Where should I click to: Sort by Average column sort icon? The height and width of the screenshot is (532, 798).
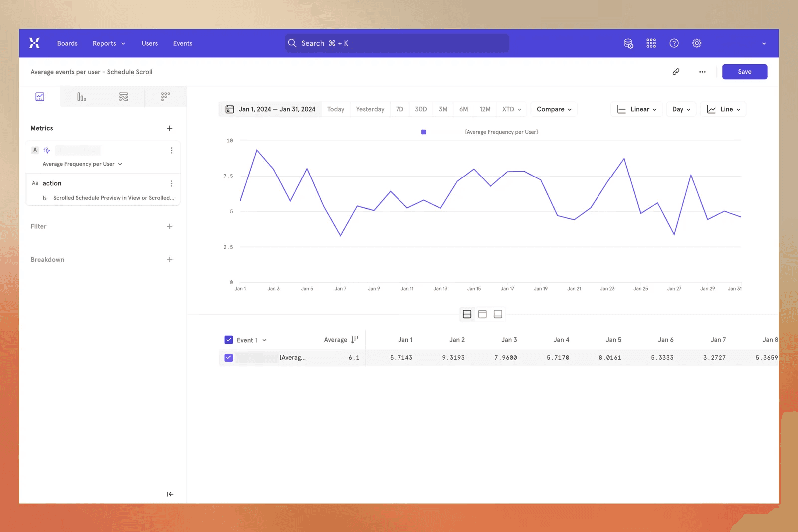(x=354, y=340)
